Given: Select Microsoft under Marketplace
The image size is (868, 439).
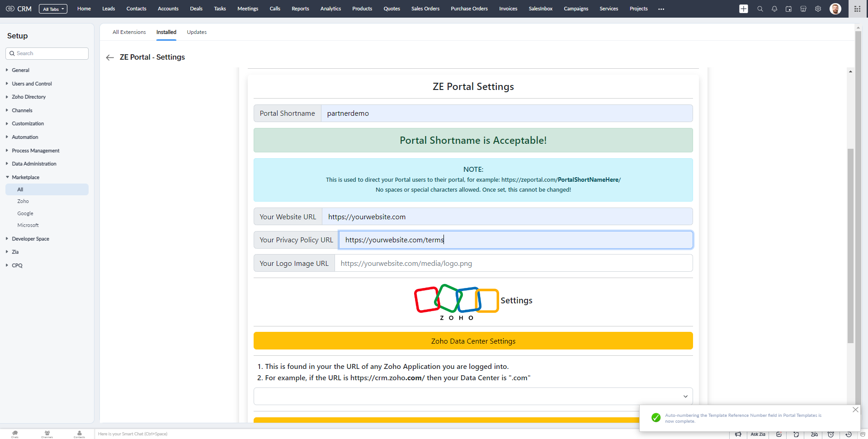Looking at the screenshot, I should coord(28,225).
